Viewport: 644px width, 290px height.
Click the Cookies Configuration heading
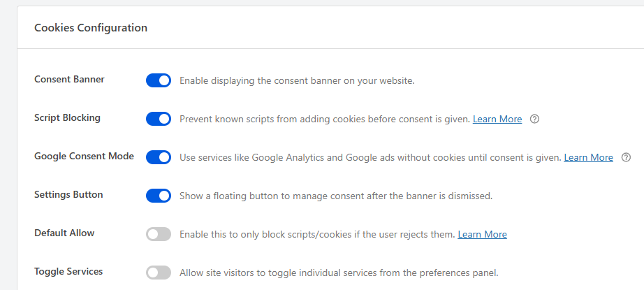[x=91, y=28]
